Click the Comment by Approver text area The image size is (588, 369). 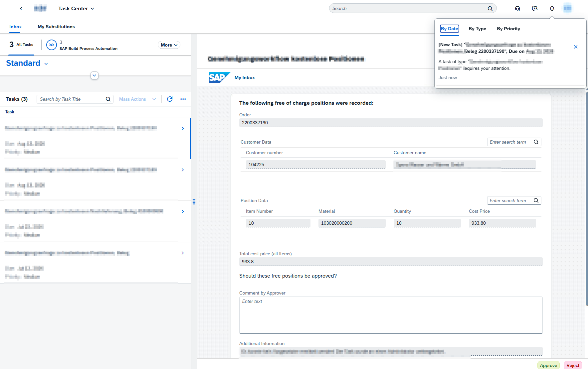391,315
